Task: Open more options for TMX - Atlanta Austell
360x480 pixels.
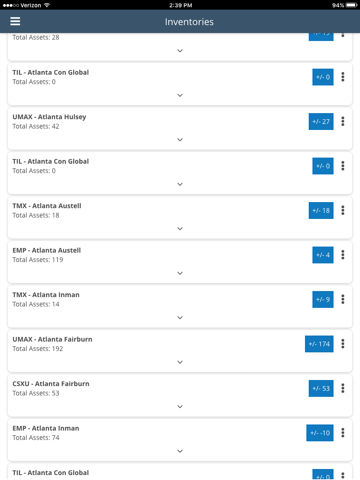Action: 343,210
